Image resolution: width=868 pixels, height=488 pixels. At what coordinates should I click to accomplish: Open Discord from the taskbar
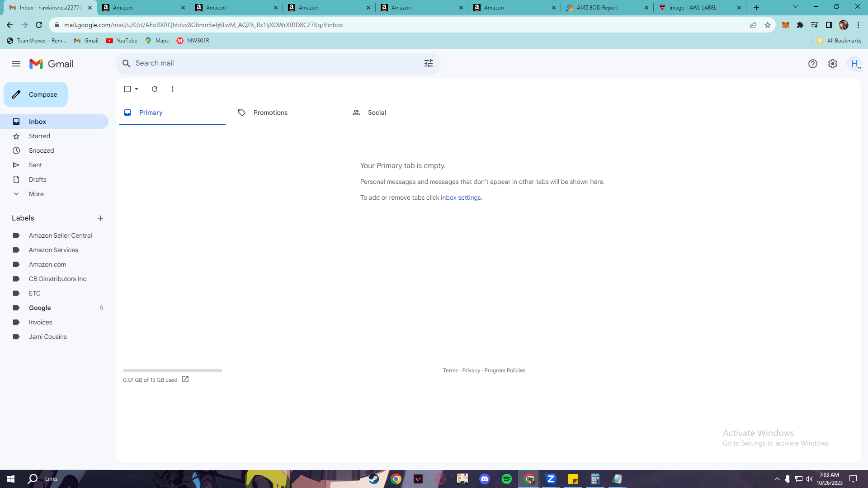pos(485,479)
